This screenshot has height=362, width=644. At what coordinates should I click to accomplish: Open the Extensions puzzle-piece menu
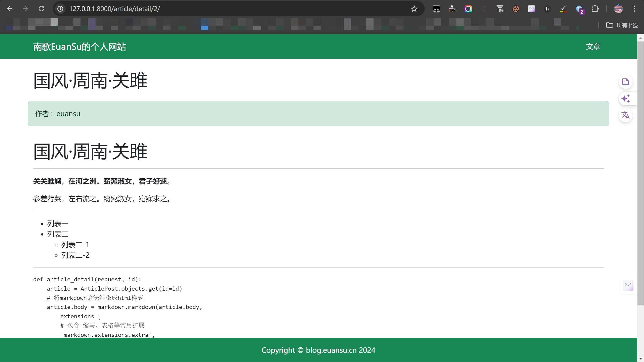595,9
